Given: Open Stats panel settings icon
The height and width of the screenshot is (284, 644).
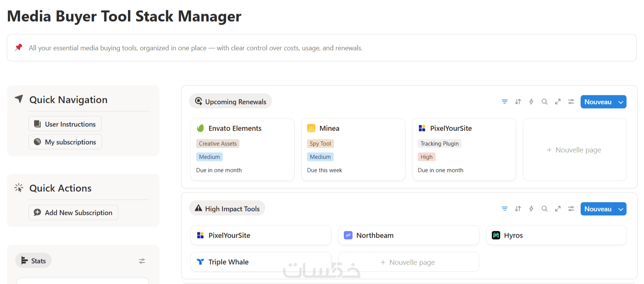Looking at the screenshot, I should tap(142, 261).
